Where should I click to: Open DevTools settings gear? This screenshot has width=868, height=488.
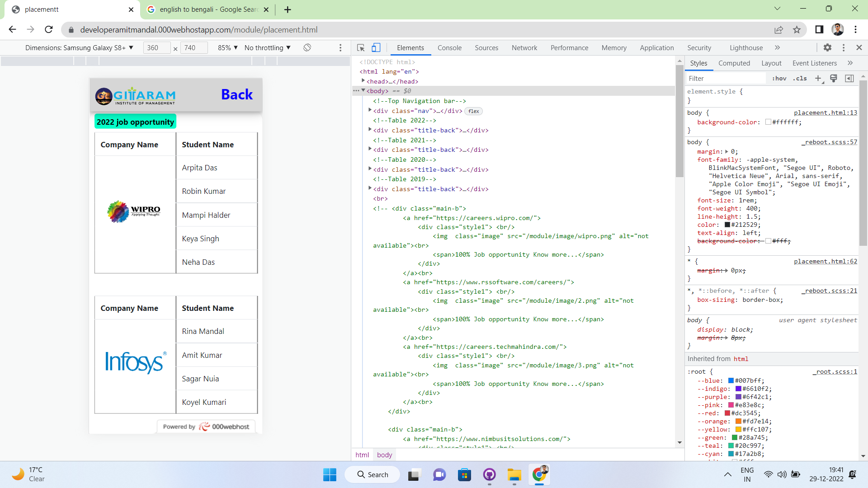(827, 47)
